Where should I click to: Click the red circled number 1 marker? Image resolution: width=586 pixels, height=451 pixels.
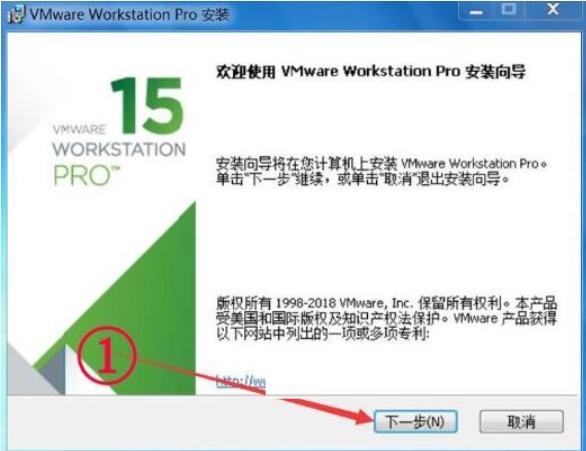tap(107, 355)
